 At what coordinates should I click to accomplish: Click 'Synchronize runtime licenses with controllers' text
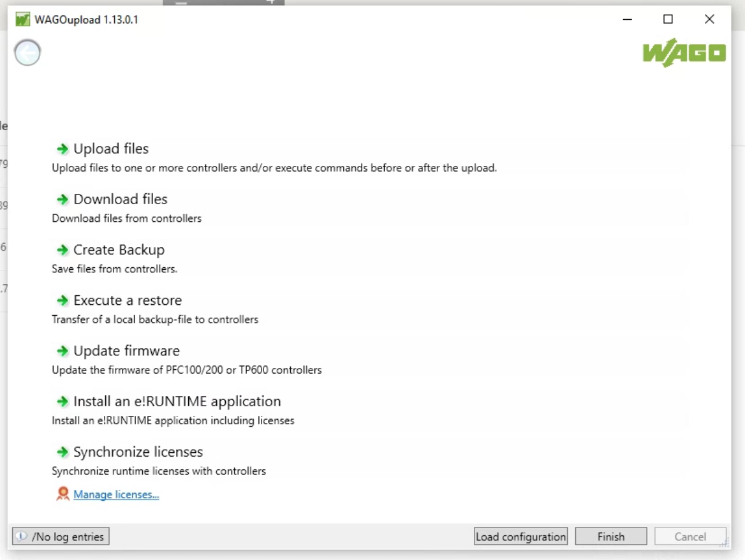coord(159,471)
